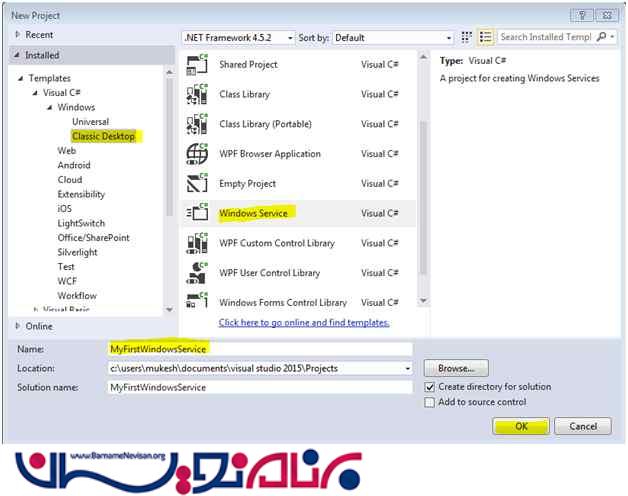This screenshot has width=628, height=496.
Task: Click the project Name input field
Action: (x=259, y=349)
